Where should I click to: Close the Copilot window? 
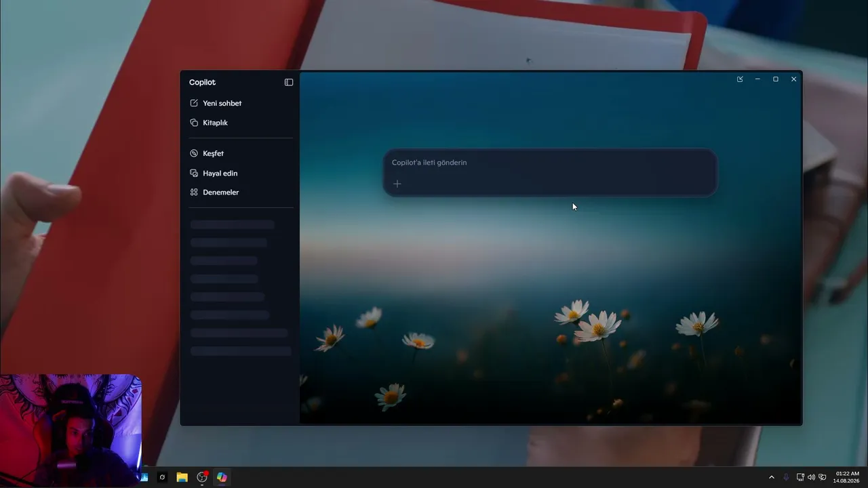(x=793, y=79)
